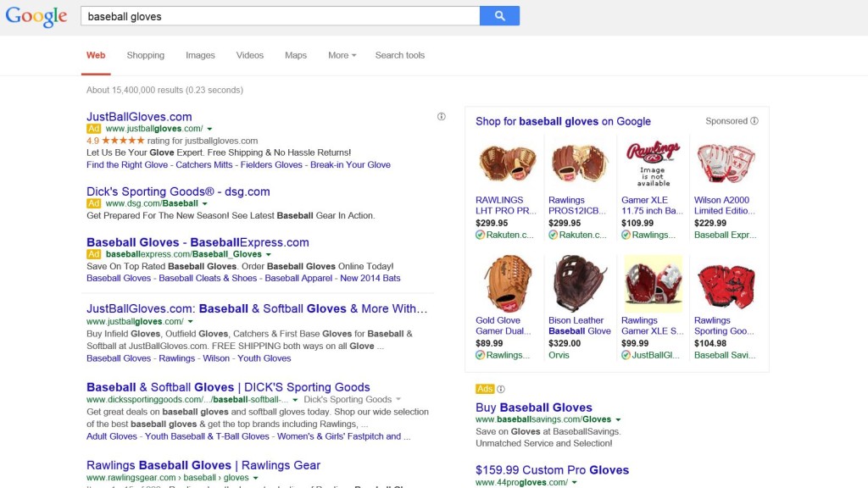This screenshot has height=488, width=868.
Task: Open Buy Baseball Gloves side ad
Action: (534, 408)
